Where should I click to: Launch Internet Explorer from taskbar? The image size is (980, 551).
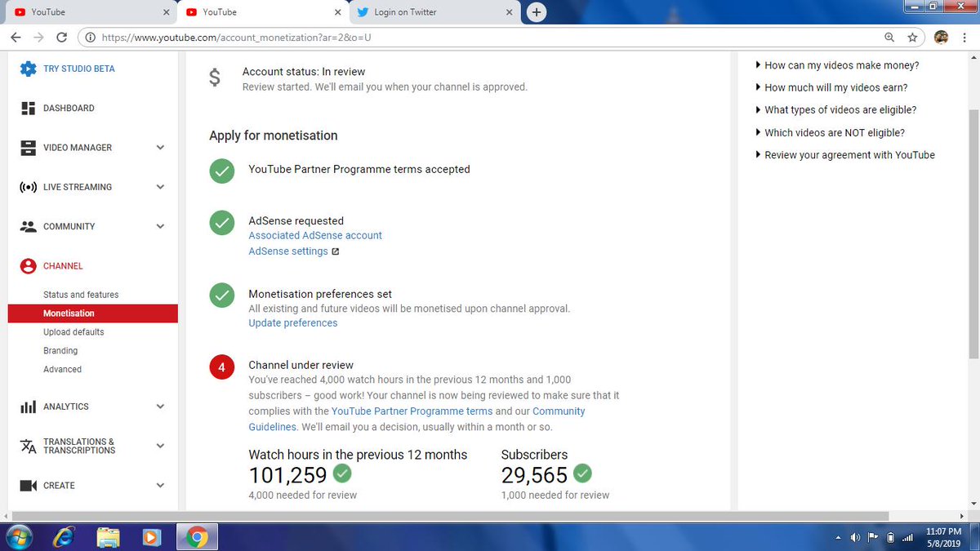(62, 537)
